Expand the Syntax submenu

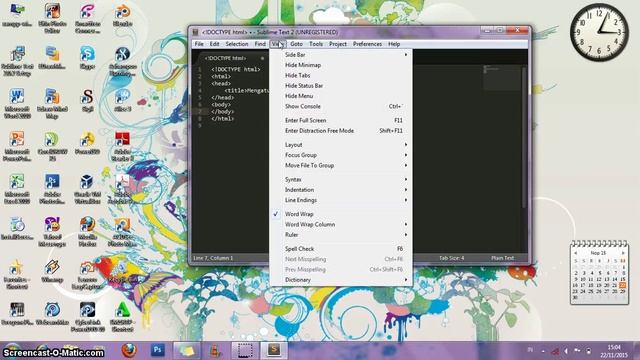[x=340, y=180]
